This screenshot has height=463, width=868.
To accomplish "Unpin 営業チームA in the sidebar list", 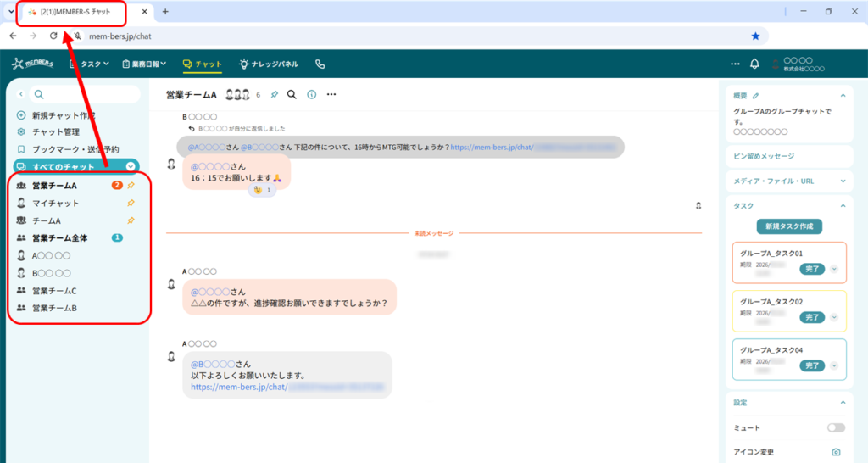I will tap(131, 186).
